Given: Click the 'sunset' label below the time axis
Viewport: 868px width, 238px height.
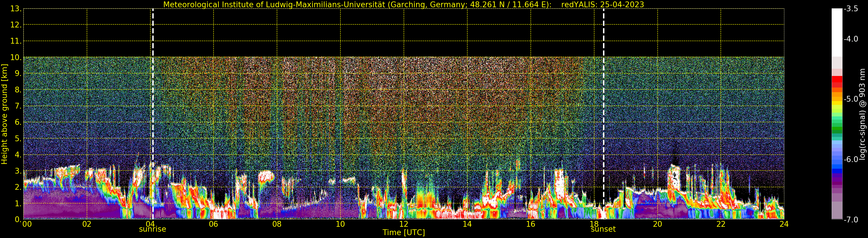Looking at the screenshot, I should (603, 229).
